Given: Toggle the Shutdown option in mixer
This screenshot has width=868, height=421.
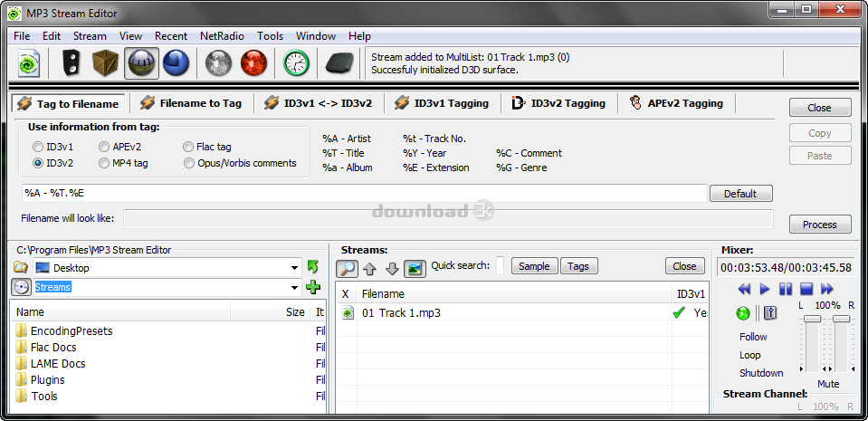Looking at the screenshot, I should point(761,373).
